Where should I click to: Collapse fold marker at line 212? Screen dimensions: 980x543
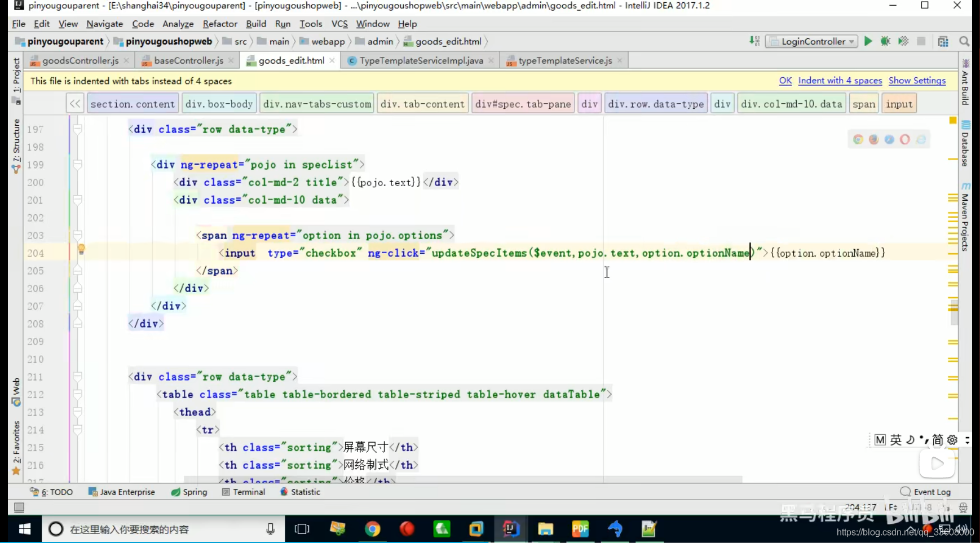click(x=78, y=394)
